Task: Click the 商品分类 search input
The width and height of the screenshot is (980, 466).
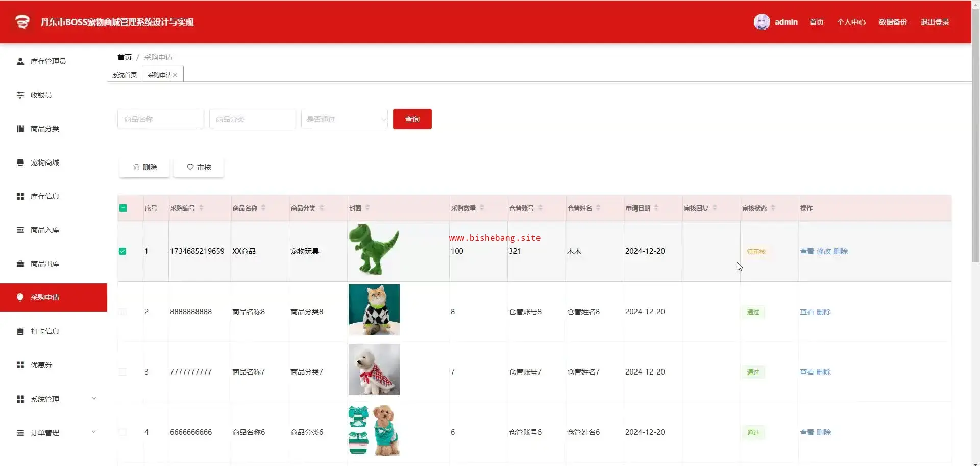Action: [x=253, y=119]
